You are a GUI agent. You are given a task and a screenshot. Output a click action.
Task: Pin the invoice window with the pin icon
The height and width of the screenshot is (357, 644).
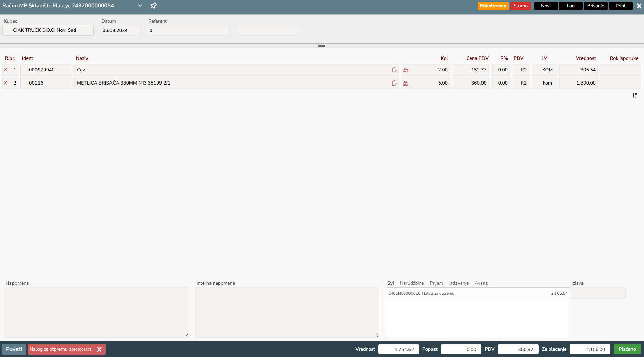click(x=153, y=6)
